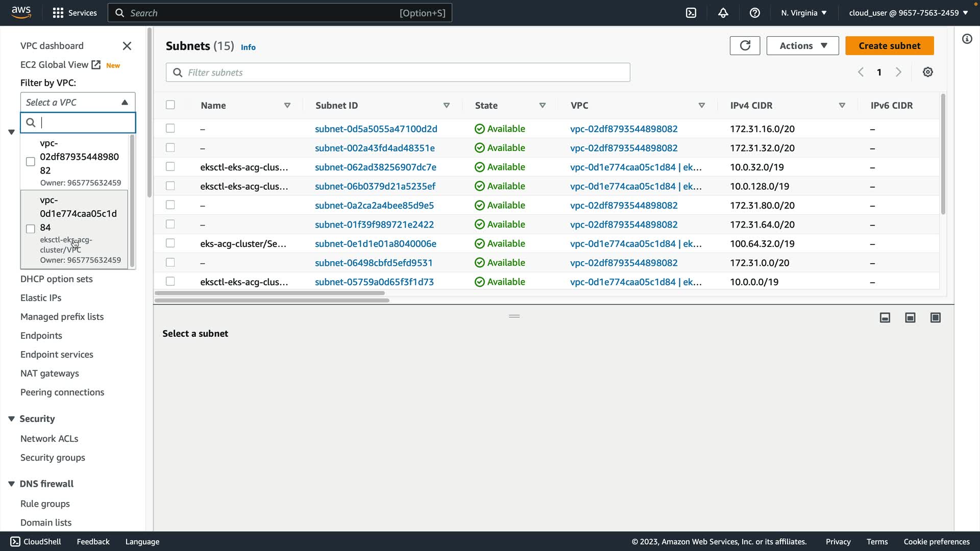Refresh the subnets list
Screen dimensions: 980x551
click(x=745, y=46)
